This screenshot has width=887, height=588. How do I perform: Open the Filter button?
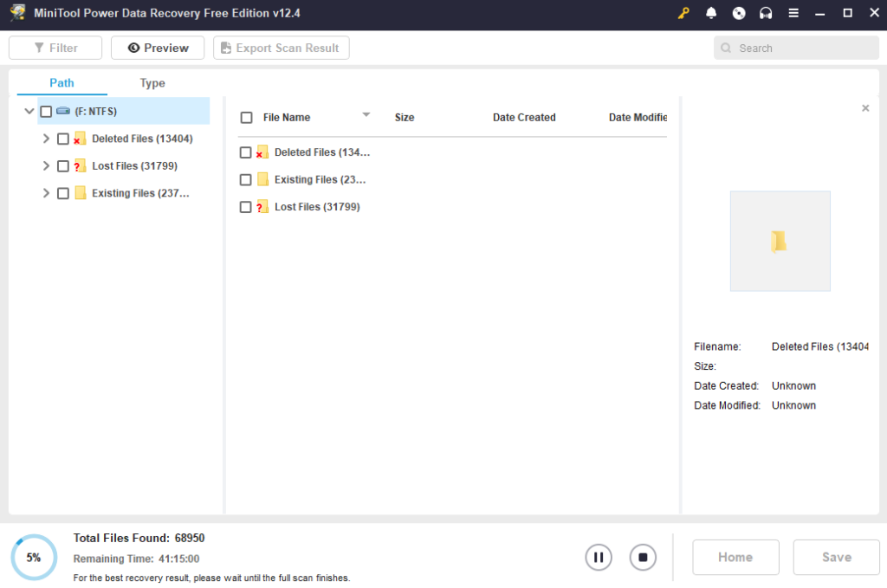pos(55,48)
